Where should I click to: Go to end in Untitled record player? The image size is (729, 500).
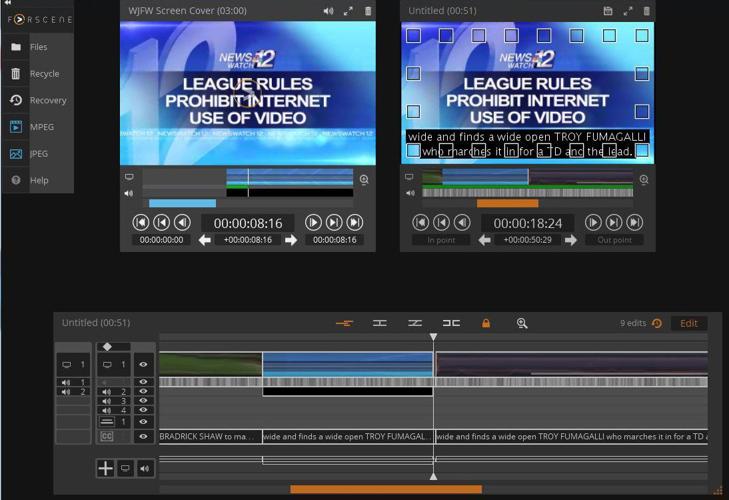tap(635, 222)
